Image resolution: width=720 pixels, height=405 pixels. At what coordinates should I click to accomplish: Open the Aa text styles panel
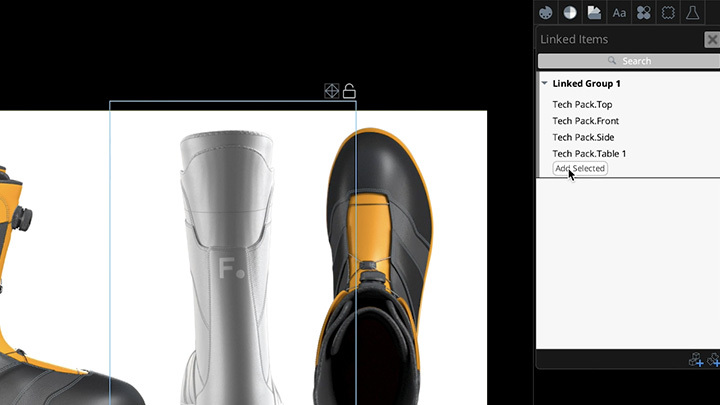[x=619, y=12]
